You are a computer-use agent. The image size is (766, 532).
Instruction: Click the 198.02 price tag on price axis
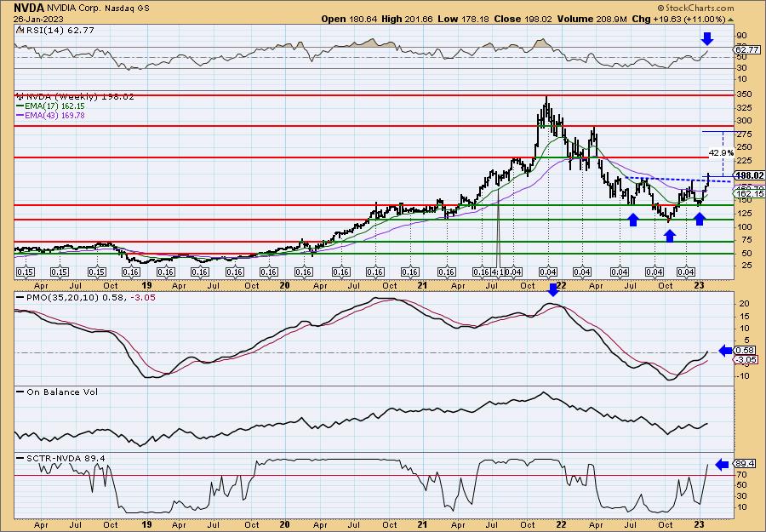click(749, 175)
